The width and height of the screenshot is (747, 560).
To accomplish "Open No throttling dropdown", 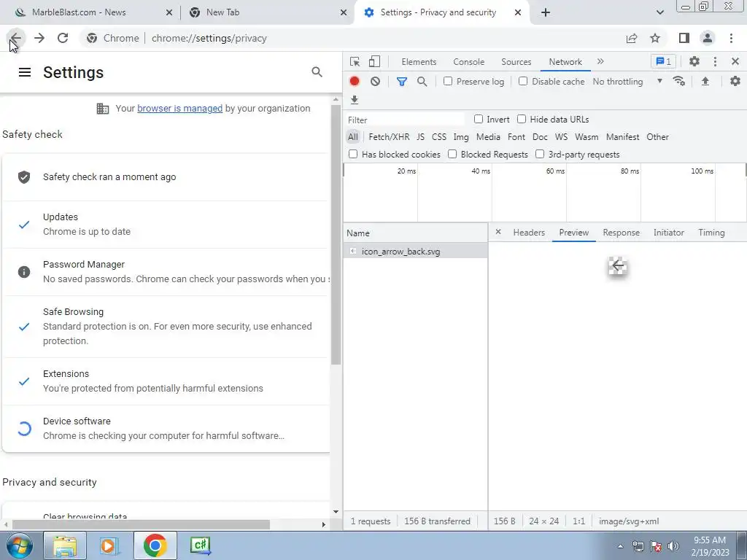I will 627,82.
